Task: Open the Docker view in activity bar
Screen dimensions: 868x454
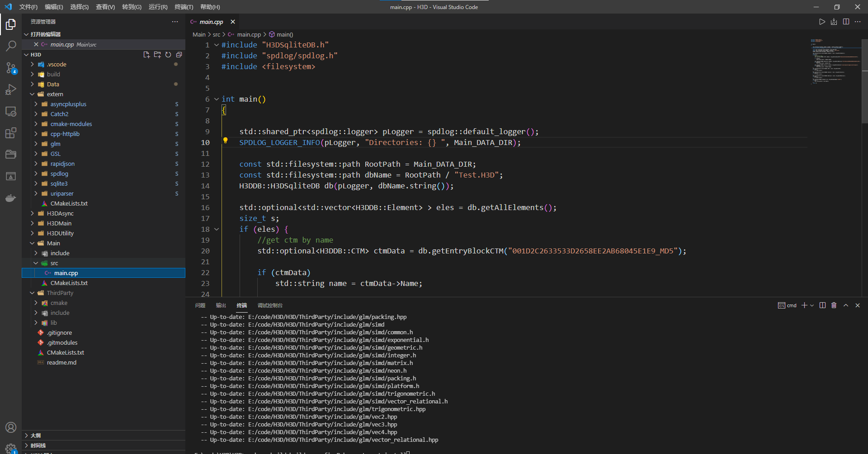Action: [11, 198]
